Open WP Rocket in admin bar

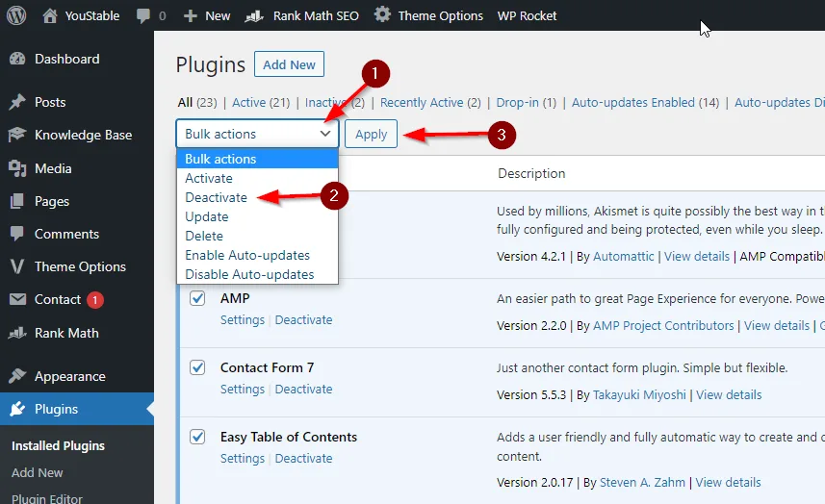(527, 15)
